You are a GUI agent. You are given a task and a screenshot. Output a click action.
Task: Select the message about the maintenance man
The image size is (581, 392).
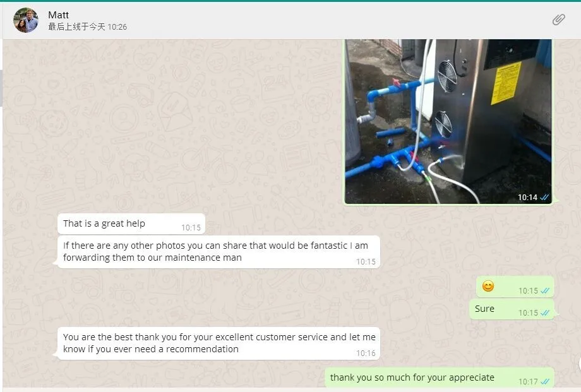point(219,252)
